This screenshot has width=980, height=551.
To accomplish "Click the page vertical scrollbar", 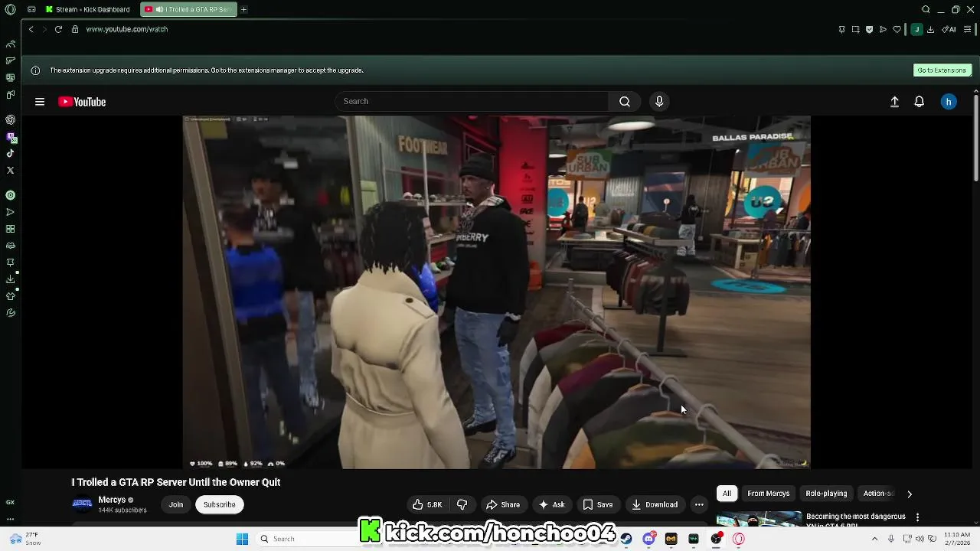I will pos(975,138).
